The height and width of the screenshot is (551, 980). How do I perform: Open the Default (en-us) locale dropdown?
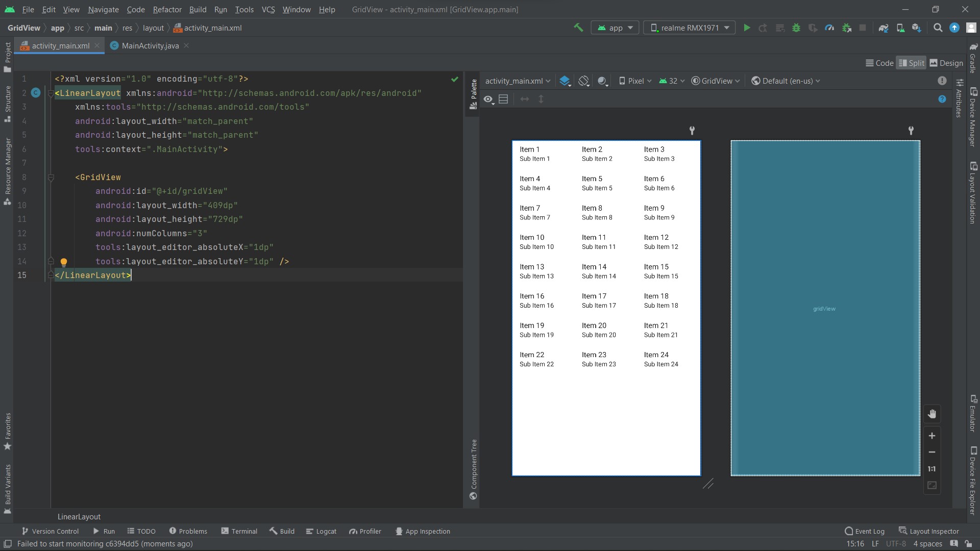click(x=785, y=81)
